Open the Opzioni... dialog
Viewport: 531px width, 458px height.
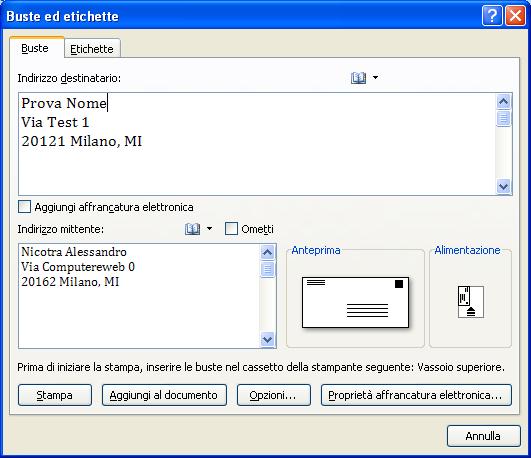(274, 395)
